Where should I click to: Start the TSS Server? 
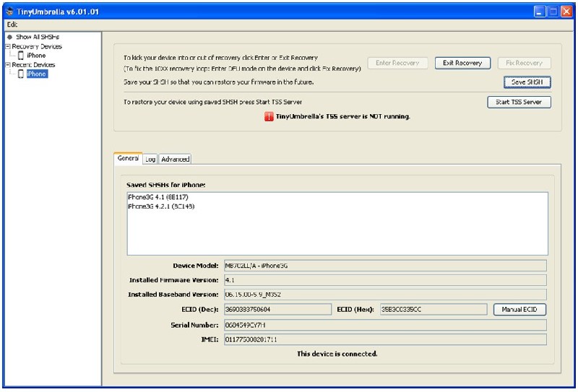pos(519,102)
